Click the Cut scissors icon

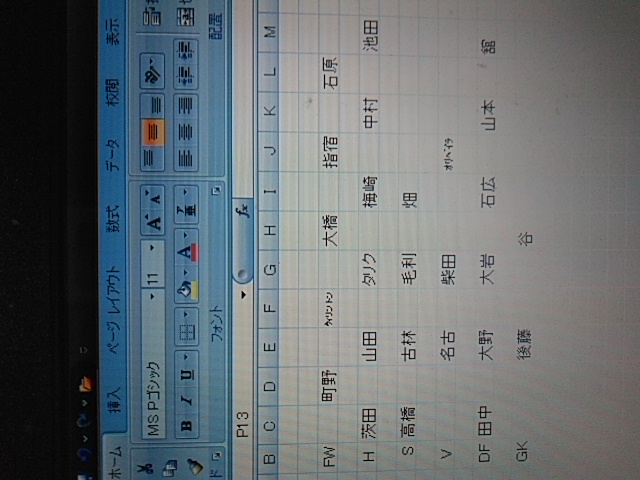[148, 468]
